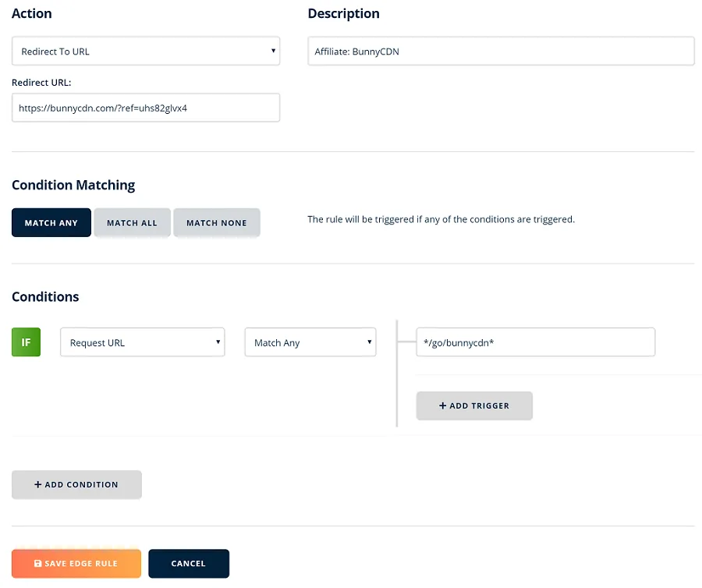Click the plus icon on Add Condition
702x588 pixels.
click(x=37, y=485)
